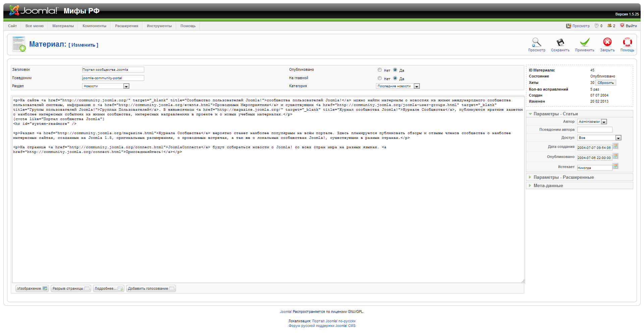
Task: Click Добавить голосование button
Action: 151,288
